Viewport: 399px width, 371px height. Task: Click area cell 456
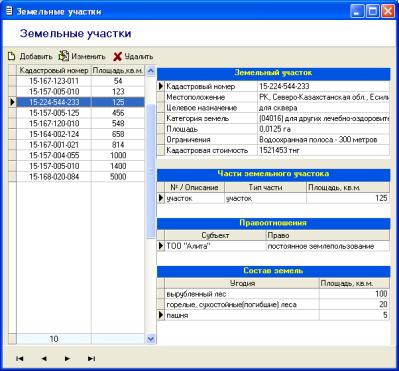coord(118,113)
